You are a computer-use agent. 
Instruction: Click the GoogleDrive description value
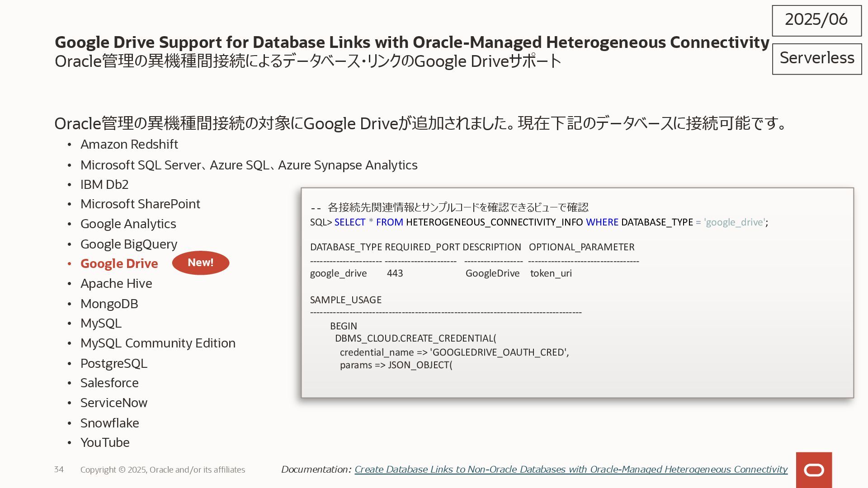coord(492,273)
